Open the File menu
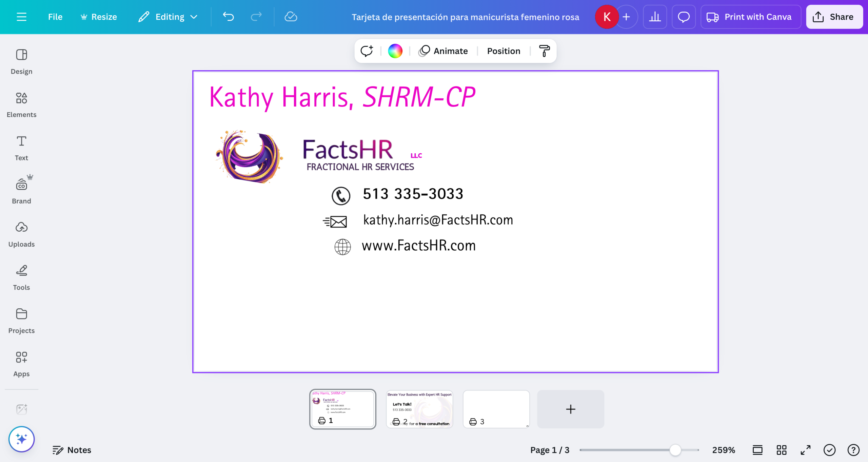Viewport: 868px width, 462px height. (x=55, y=17)
